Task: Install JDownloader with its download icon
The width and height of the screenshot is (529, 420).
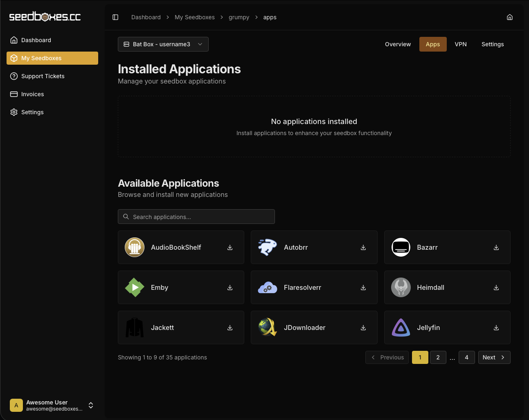Action: point(363,328)
